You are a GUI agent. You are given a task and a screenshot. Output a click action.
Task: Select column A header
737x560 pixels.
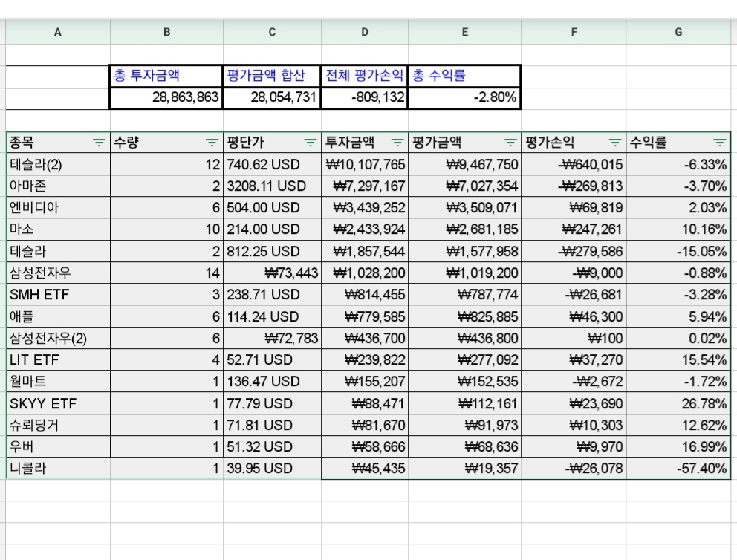coord(58,32)
